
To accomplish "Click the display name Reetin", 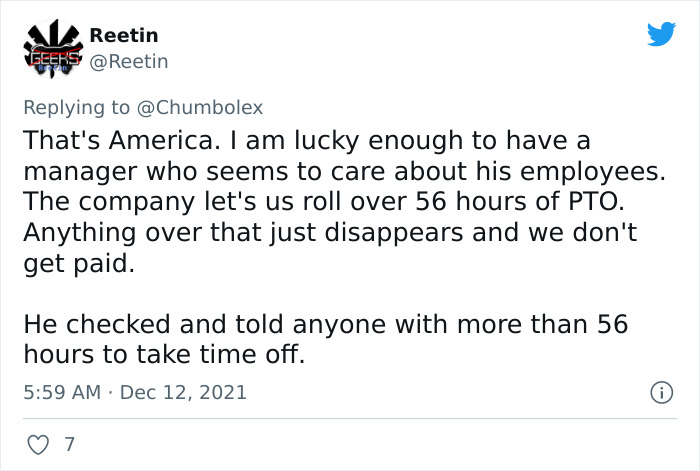I will click(124, 35).
